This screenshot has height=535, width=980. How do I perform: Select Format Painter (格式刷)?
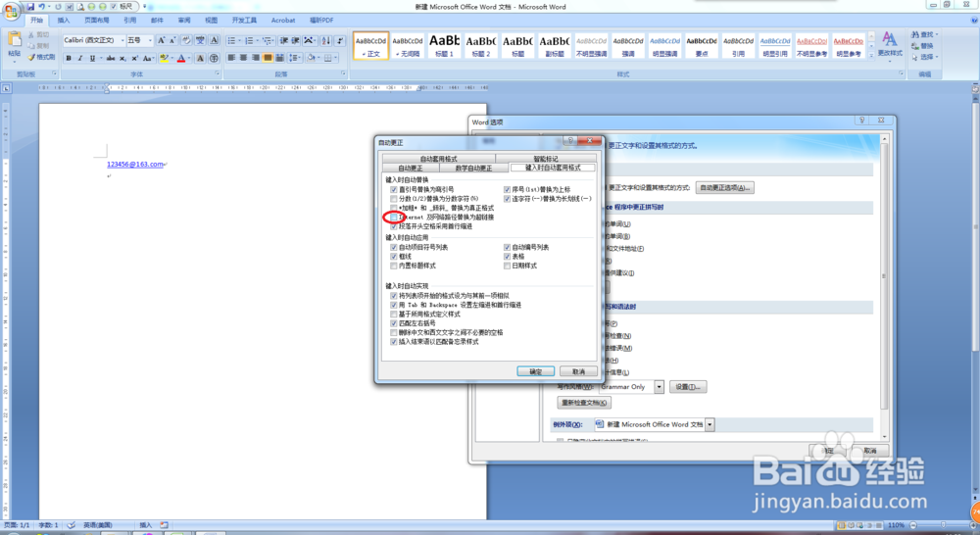click(x=41, y=57)
